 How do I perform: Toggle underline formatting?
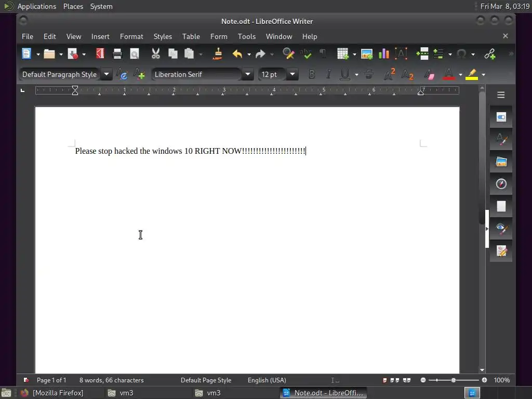345,74
